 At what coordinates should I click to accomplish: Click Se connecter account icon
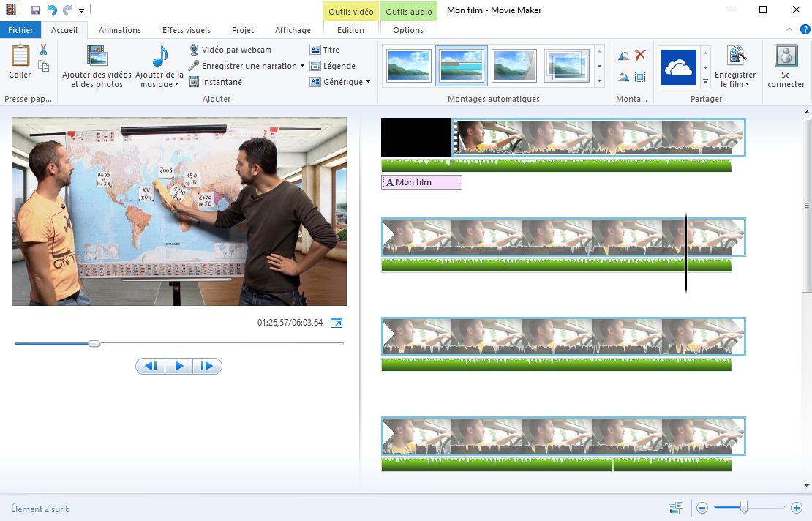pos(786,66)
